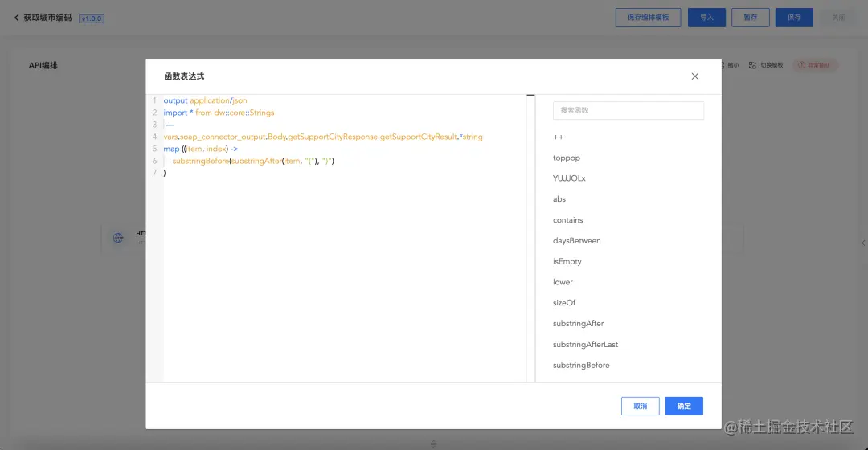868x450 pixels.
Task: Select the ++ function
Action: point(558,137)
